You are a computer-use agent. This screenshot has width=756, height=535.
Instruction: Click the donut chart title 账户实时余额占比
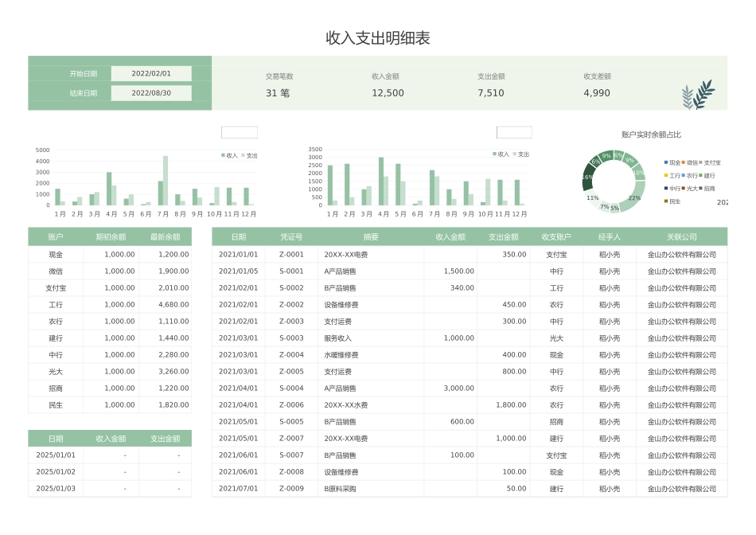(652, 135)
